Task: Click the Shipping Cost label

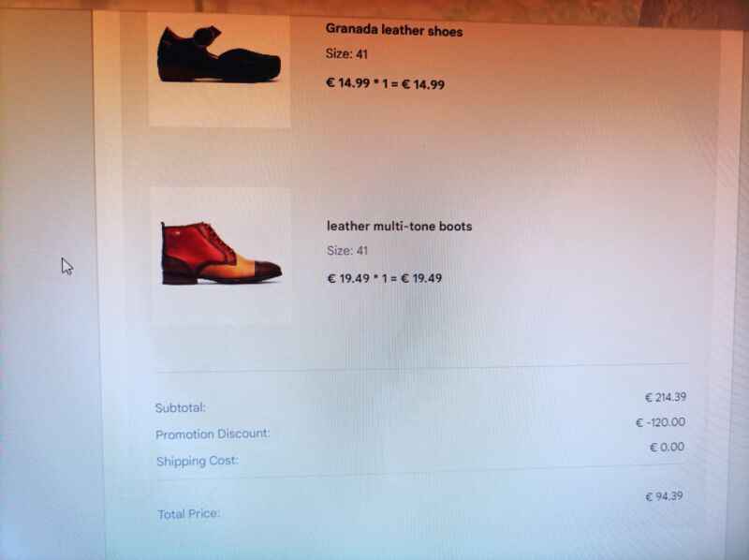Action: coord(198,461)
